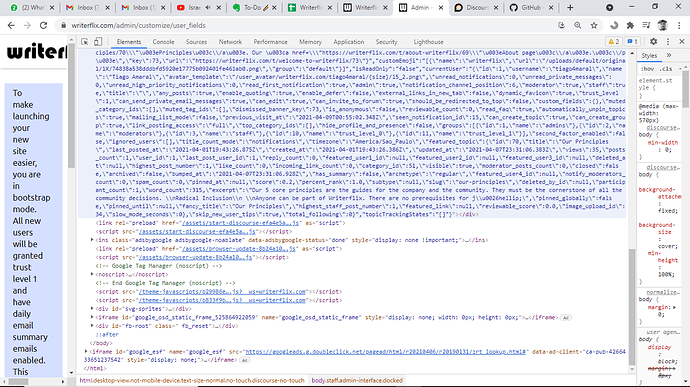Switch to the Writerflix Google Sheets tab
690x387 pixels.
[x=309, y=7]
